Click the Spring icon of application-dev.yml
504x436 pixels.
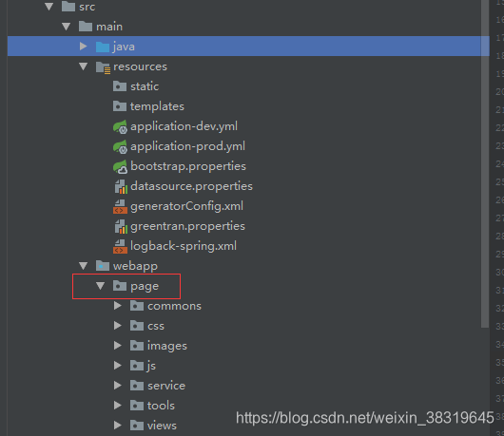point(120,126)
